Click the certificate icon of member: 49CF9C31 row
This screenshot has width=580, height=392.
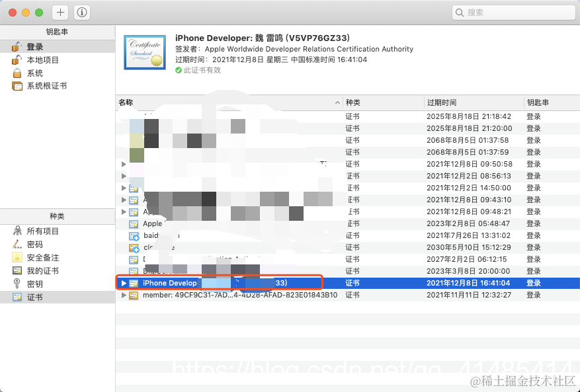(x=134, y=295)
